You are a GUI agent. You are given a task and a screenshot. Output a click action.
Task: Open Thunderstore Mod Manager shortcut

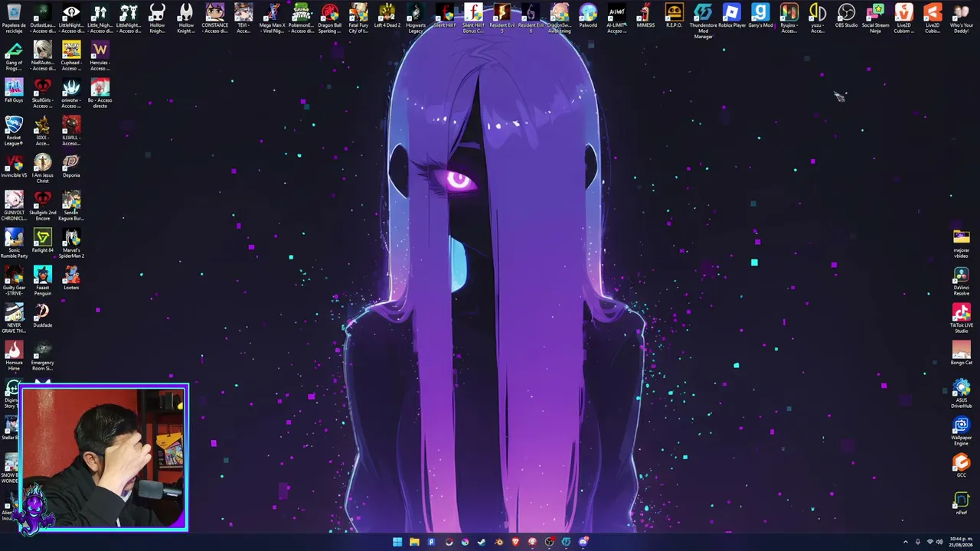click(703, 21)
